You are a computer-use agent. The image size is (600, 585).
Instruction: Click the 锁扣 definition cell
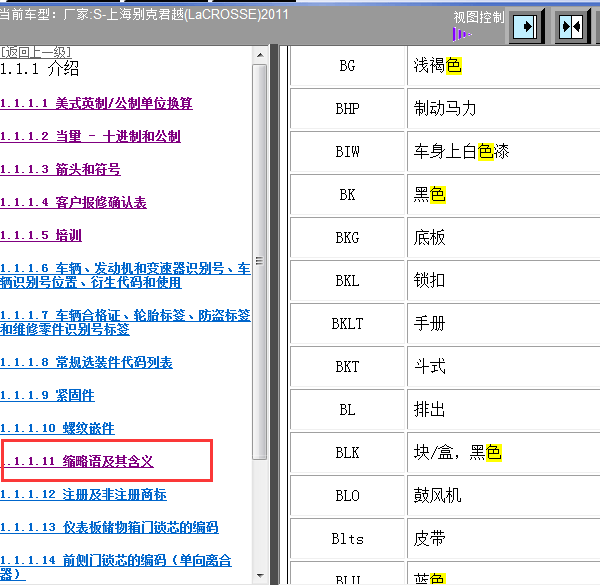pyautogui.click(x=503, y=281)
